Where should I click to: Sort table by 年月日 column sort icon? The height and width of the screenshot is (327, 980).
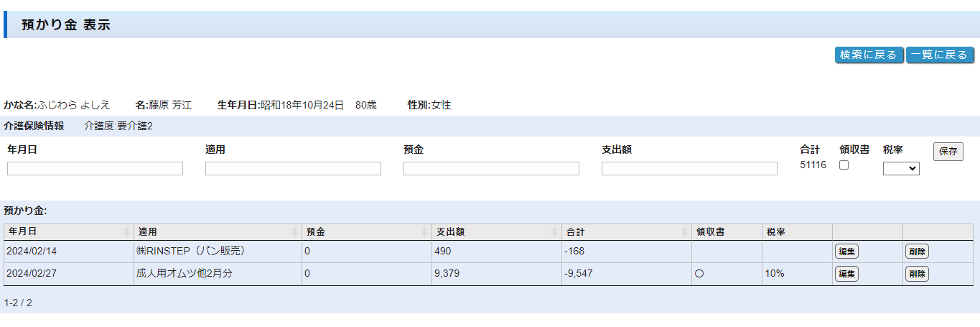(x=127, y=232)
